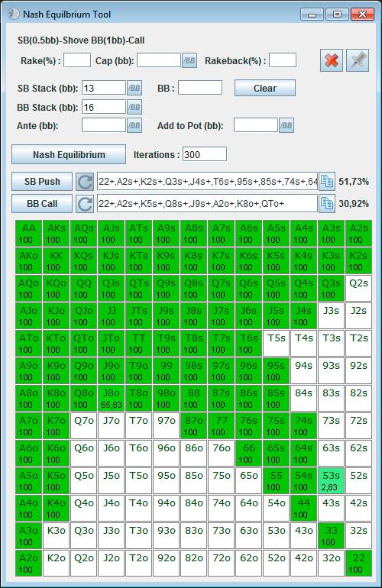The width and height of the screenshot is (382, 588).
Task: Select the AA hand cell
Action: coord(28,233)
